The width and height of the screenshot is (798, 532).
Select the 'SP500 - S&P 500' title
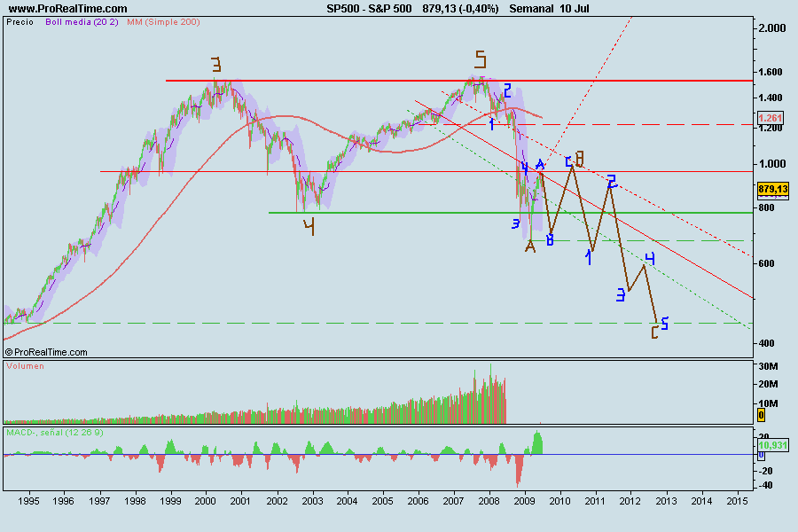[x=369, y=9]
